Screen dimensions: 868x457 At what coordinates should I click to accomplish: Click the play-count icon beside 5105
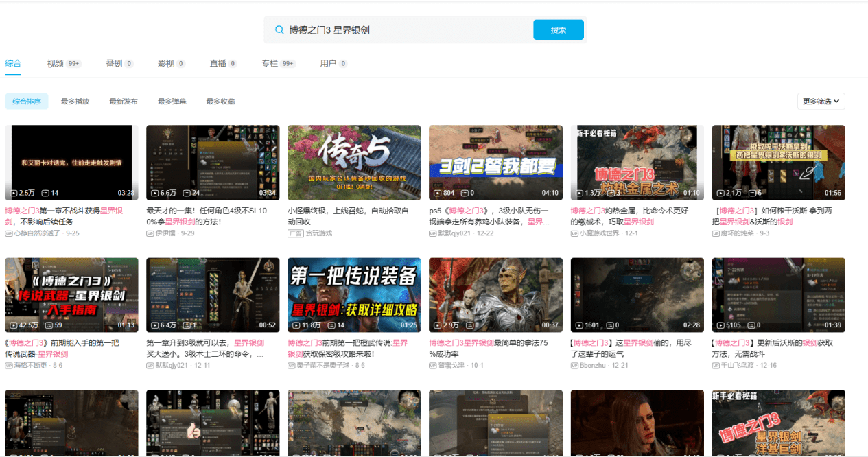721,325
